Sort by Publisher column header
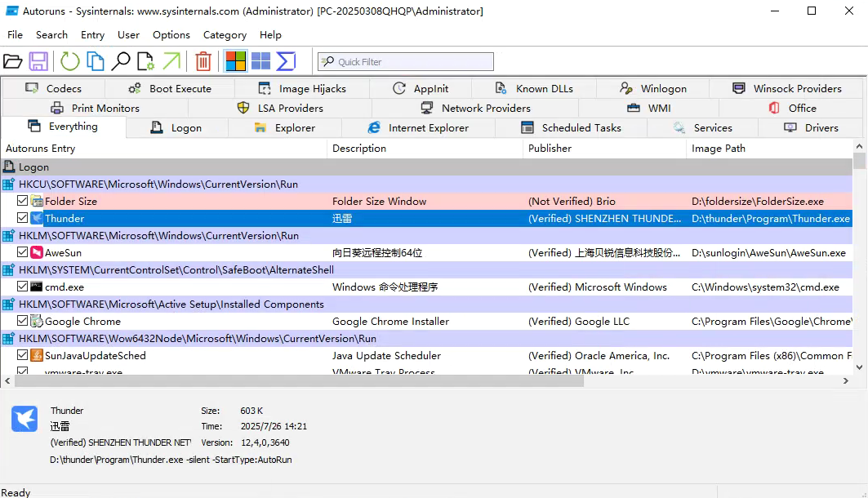868x498 pixels. coord(604,149)
